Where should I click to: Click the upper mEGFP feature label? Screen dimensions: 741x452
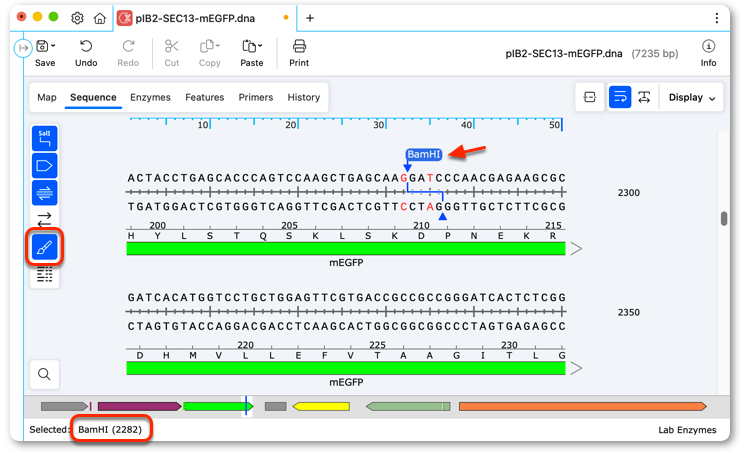(346, 263)
